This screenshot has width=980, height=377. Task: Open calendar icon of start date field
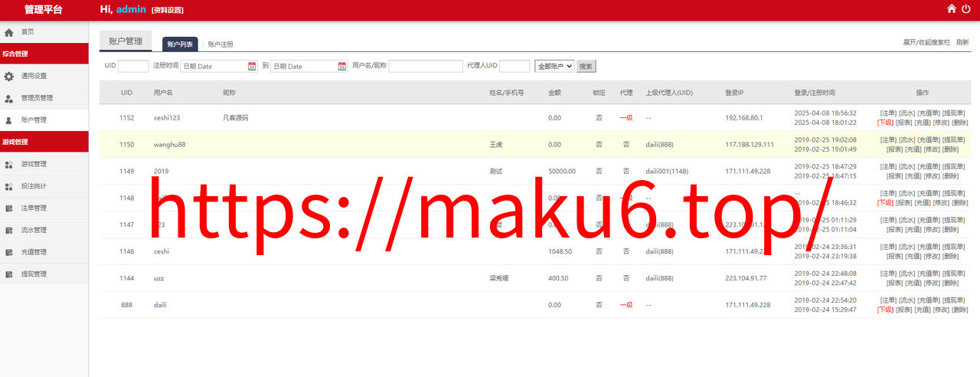(x=252, y=67)
